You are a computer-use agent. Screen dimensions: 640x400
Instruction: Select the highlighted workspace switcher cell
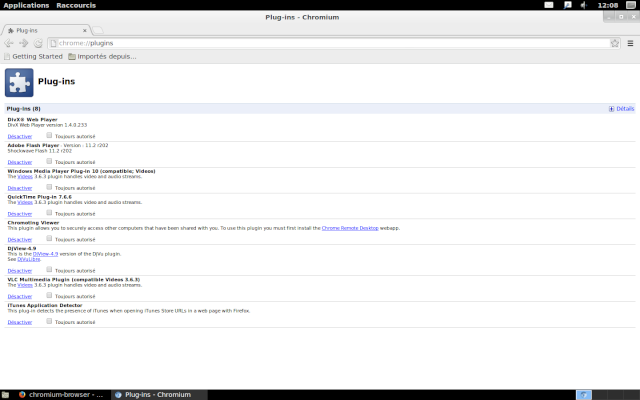coord(584,395)
